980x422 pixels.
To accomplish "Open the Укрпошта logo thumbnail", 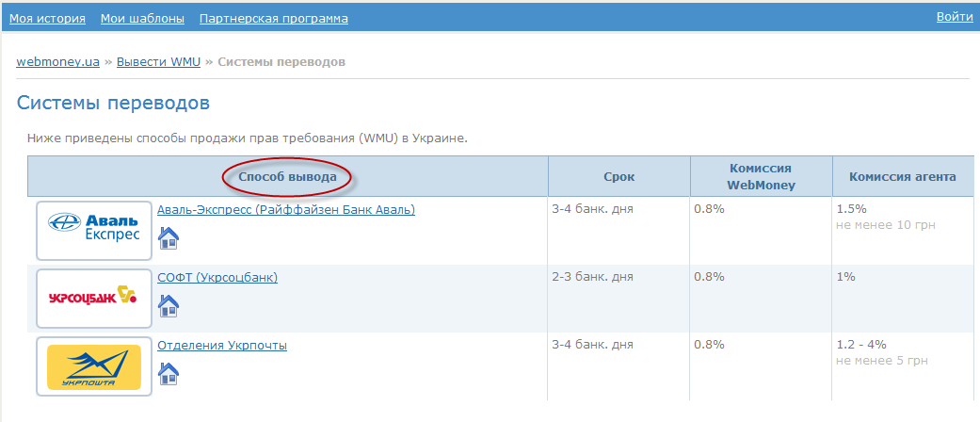I will pos(94,366).
